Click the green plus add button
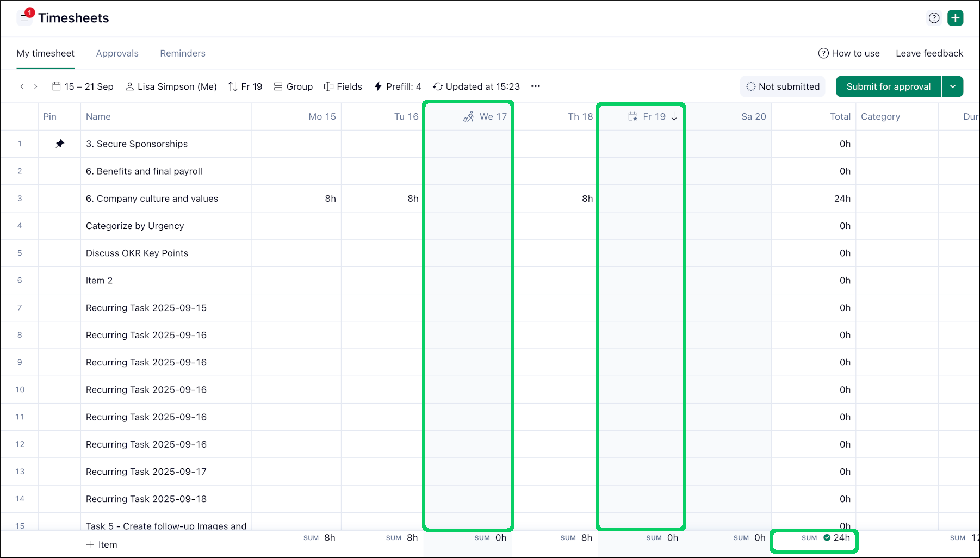Viewport: 980px width, 558px height. pyautogui.click(x=955, y=18)
